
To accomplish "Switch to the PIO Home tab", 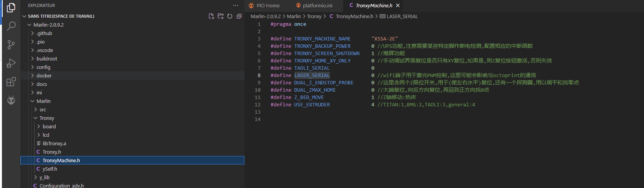I will coord(268,5).
